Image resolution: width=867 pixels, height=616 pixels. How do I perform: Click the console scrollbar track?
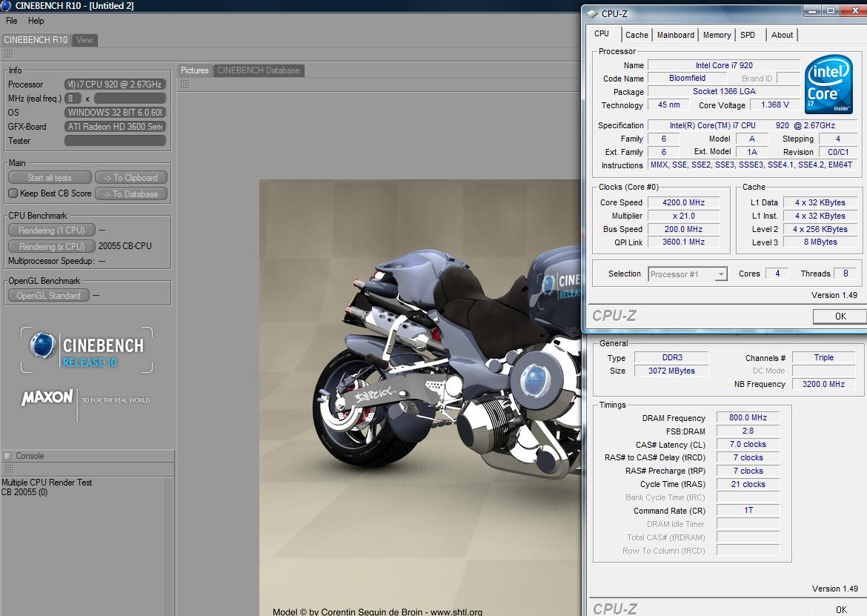[169, 546]
